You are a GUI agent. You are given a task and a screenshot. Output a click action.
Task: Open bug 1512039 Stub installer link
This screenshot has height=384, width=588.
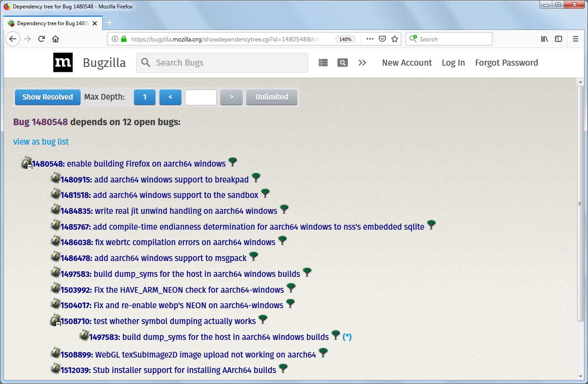[x=168, y=370]
